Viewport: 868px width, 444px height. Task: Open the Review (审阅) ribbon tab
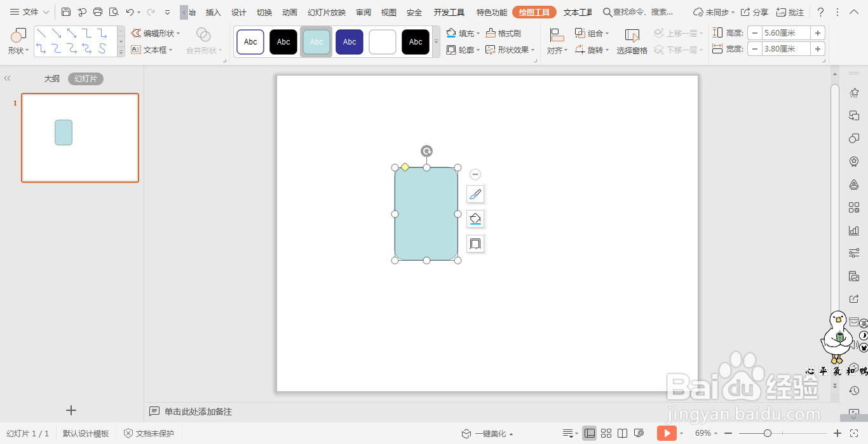363,12
